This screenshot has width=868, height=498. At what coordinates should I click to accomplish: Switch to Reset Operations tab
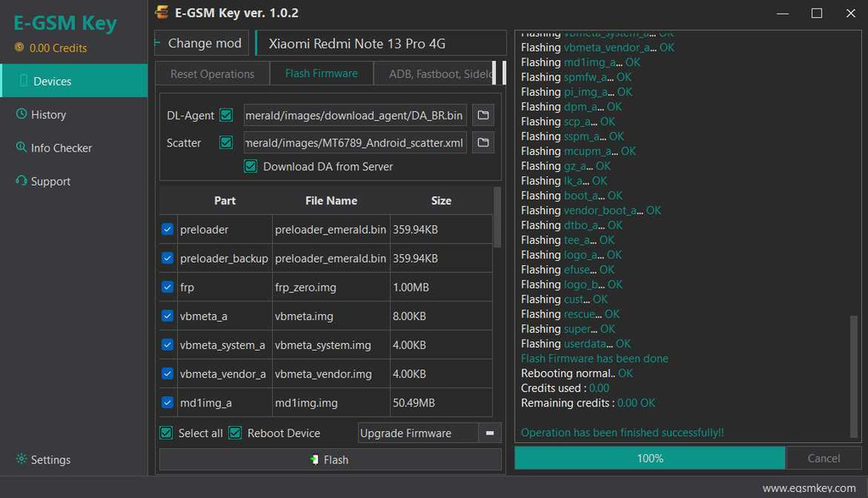(213, 74)
